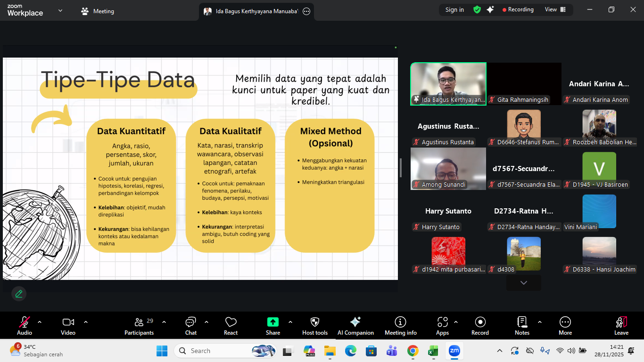Screen dimensions: 644x362
Task: Open the View layout menu
Action: [555, 9]
